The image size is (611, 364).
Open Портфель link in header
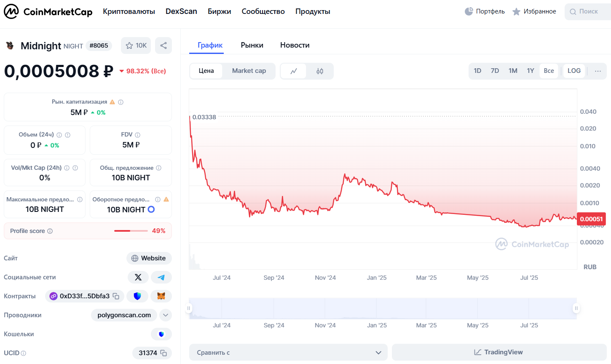[490, 11]
